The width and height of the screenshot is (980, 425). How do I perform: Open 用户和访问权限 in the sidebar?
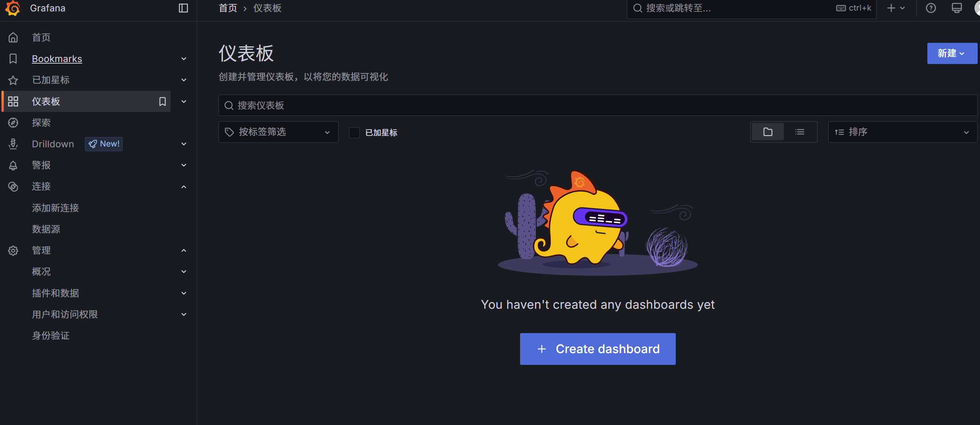(65, 314)
